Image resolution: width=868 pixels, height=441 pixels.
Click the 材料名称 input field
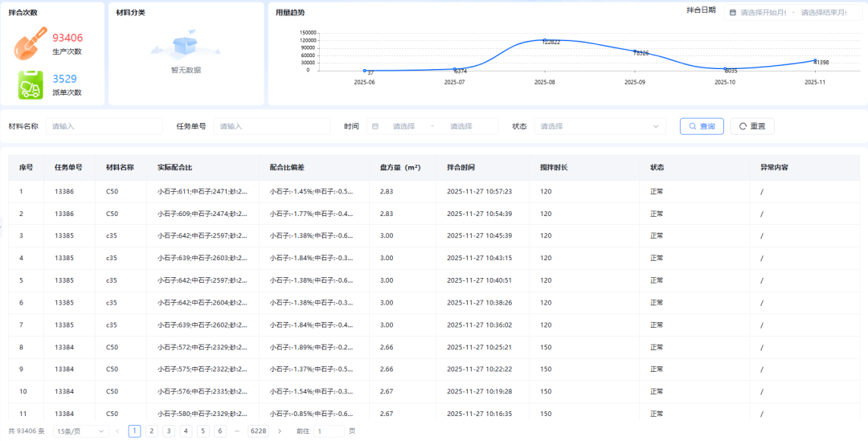tap(104, 126)
